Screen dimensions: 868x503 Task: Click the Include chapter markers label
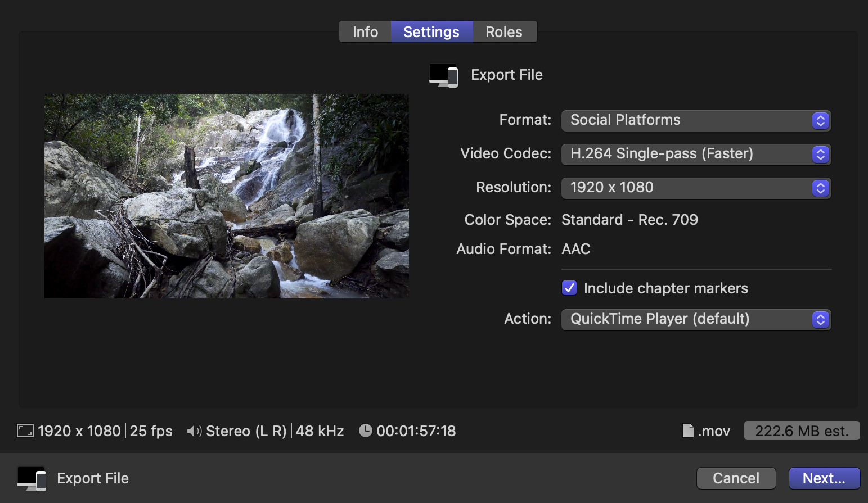(666, 288)
